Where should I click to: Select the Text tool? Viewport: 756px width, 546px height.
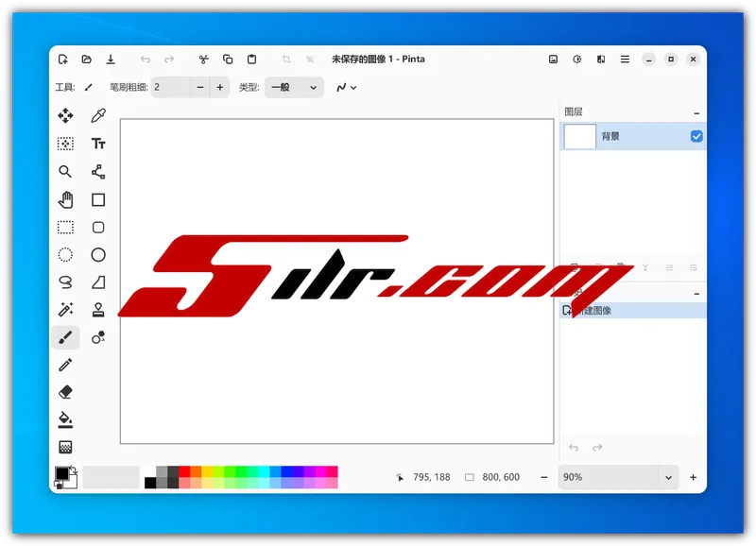coord(98,144)
